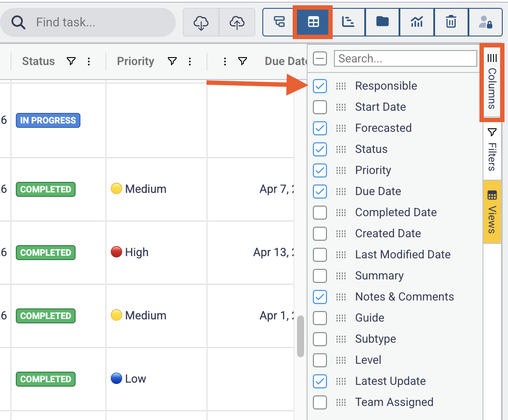This screenshot has height=420, width=508.
Task: Grab the Summary column drag handle
Action: (x=341, y=276)
